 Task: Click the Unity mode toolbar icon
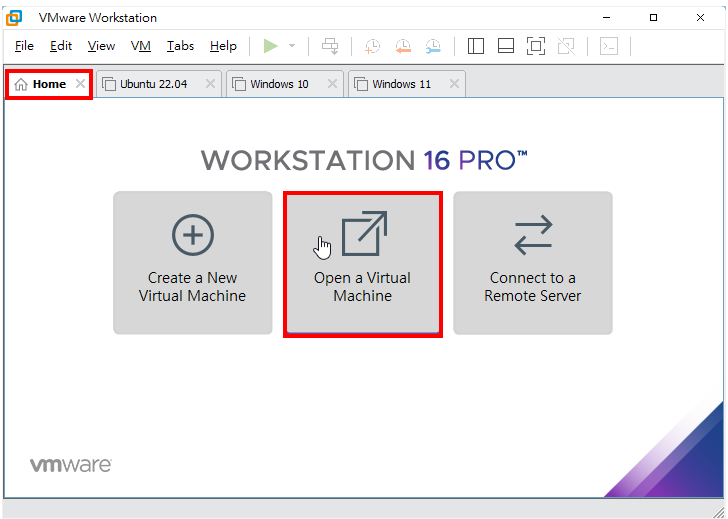click(x=566, y=46)
